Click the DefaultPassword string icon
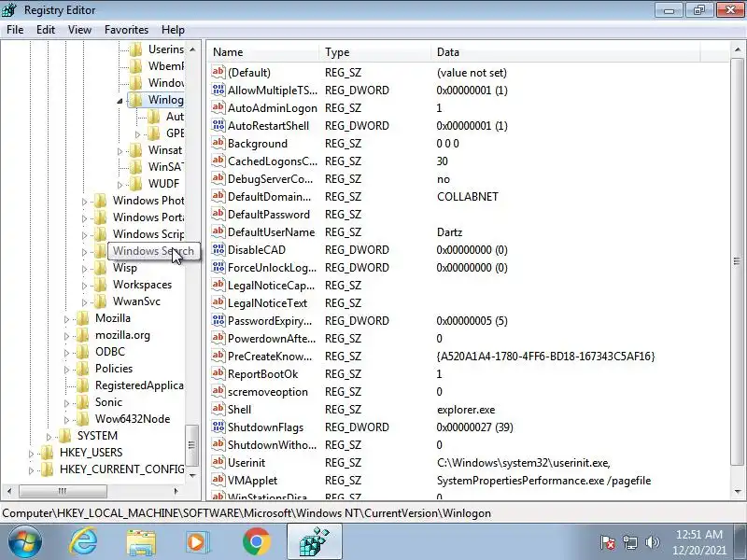Screen dimensions: 747x560 coord(218,214)
